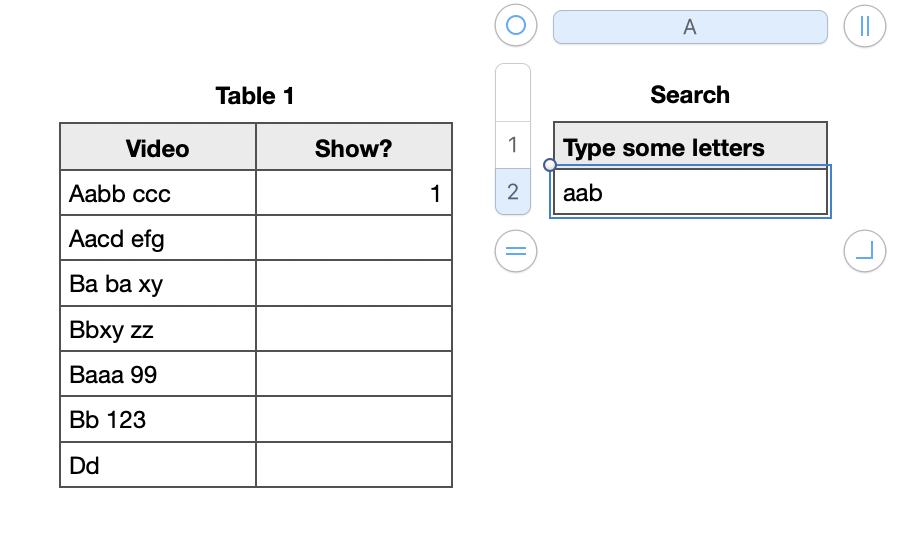Click the search cell containing aab
Viewport: 912px width, 536px height.
(690, 192)
